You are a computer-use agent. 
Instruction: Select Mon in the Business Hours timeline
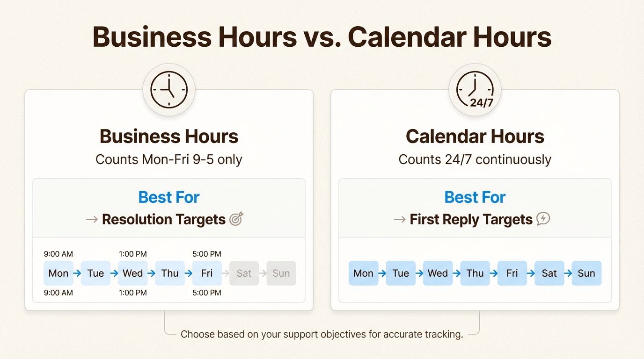(59, 273)
